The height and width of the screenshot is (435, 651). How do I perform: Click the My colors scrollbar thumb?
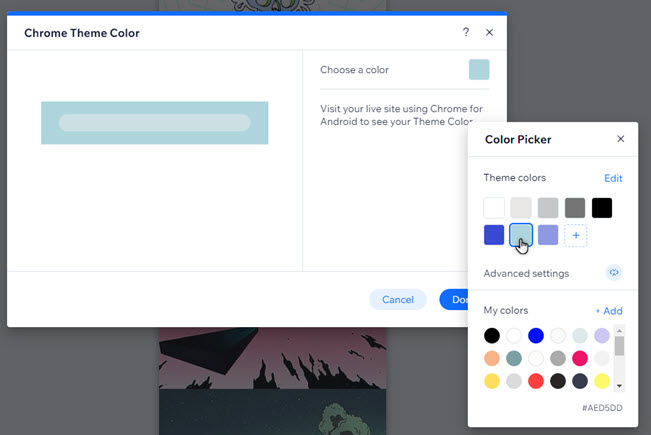(619, 346)
